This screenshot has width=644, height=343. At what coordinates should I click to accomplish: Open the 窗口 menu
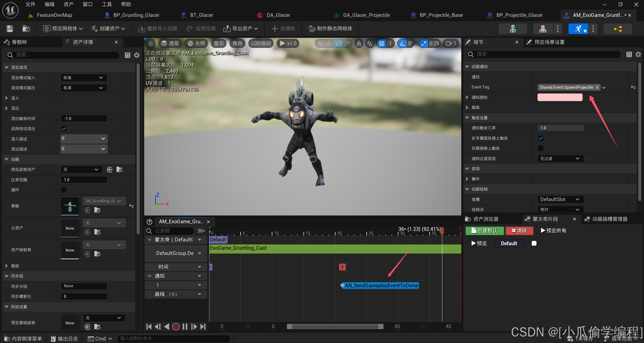tap(88, 4)
